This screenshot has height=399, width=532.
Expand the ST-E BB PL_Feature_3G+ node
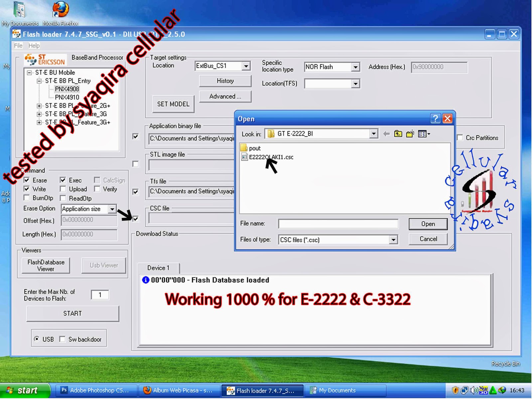tap(39, 122)
